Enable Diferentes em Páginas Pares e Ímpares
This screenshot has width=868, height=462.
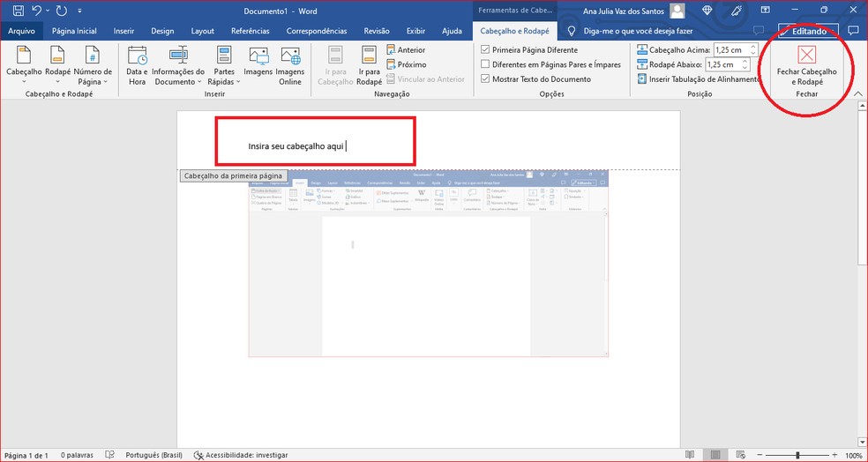485,64
